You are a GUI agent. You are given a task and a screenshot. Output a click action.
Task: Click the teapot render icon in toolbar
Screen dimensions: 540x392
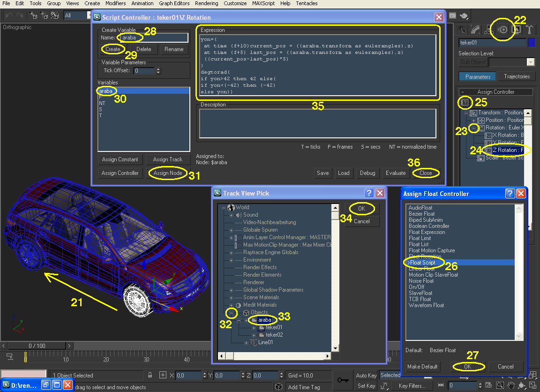click(x=464, y=15)
